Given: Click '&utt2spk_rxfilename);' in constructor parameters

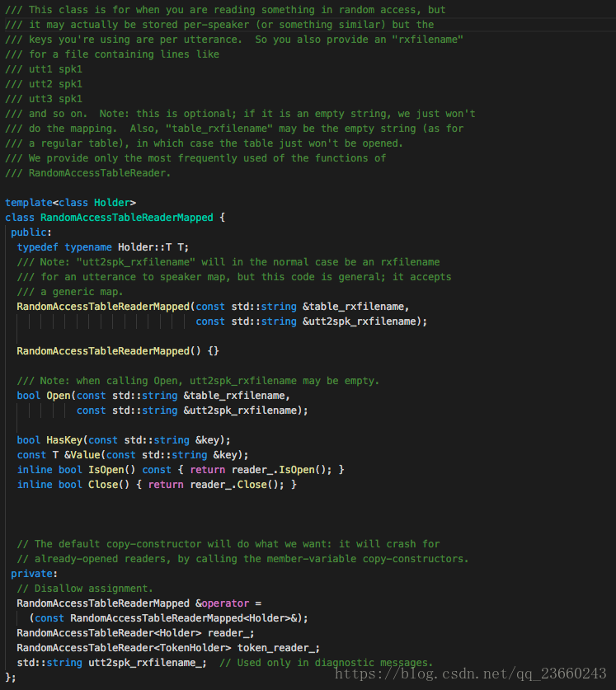Looking at the screenshot, I should point(365,322).
